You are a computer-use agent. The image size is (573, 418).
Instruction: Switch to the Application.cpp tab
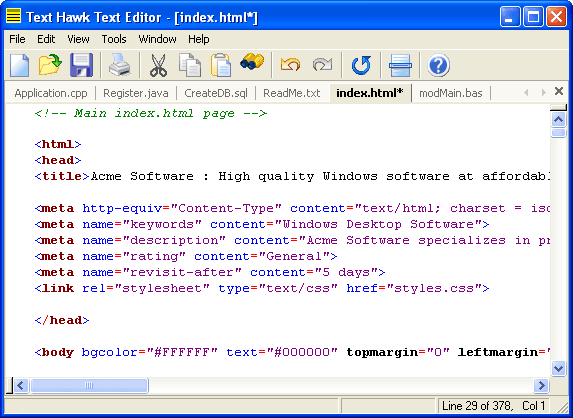[51, 93]
